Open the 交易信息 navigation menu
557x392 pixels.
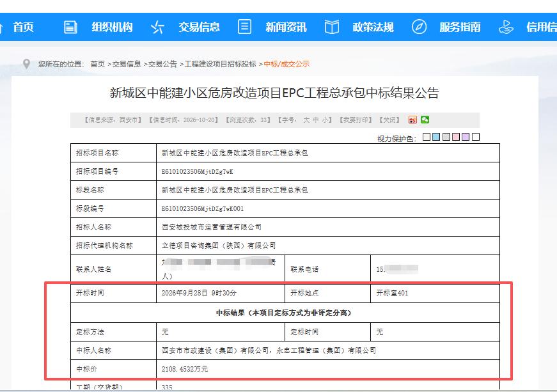point(199,27)
